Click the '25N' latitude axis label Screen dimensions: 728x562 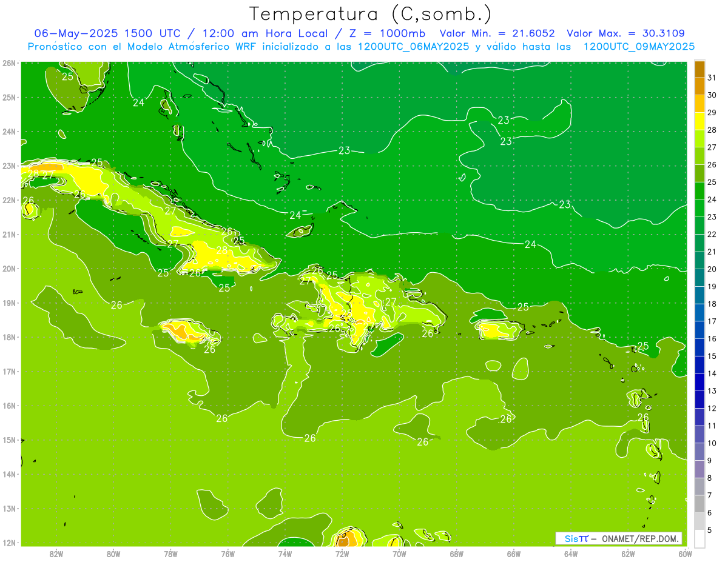coord(9,98)
